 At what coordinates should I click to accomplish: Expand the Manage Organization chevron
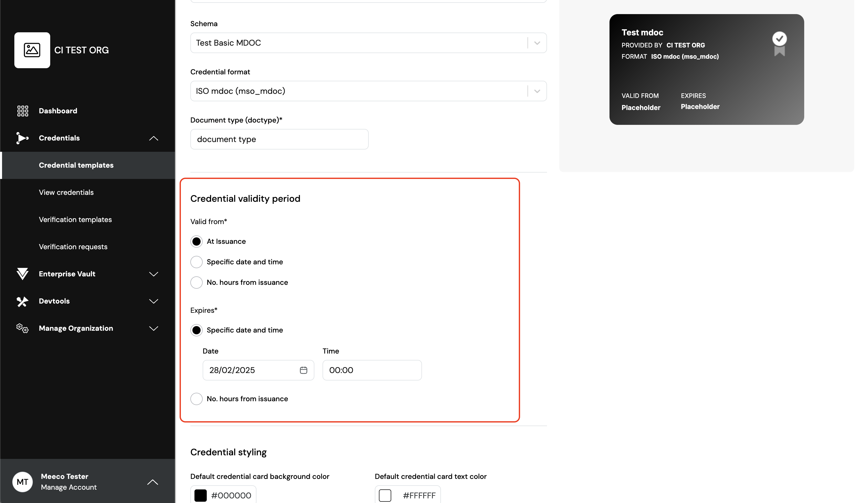pyautogui.click(x=154, y=328)
